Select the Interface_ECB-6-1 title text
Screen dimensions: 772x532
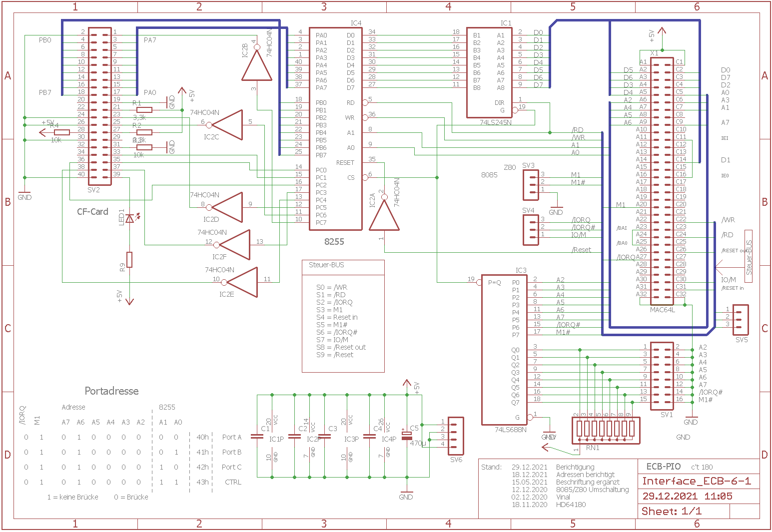[696, 481]
